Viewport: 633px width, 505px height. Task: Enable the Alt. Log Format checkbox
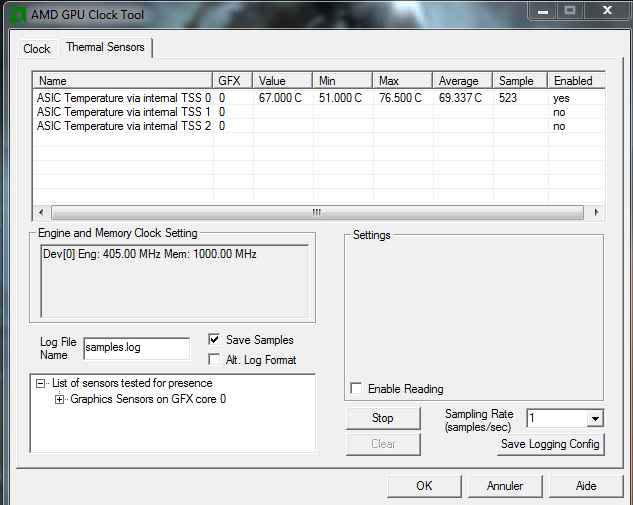(215, 360)
